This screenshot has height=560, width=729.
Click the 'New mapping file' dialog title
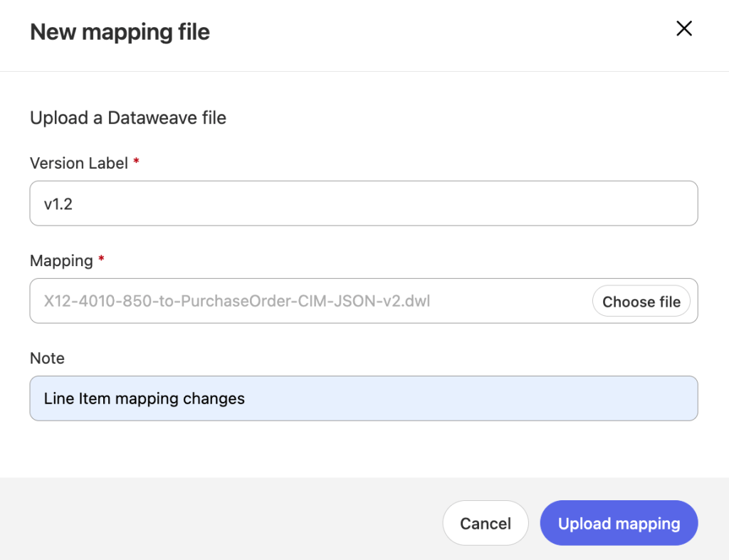(120, 32)
